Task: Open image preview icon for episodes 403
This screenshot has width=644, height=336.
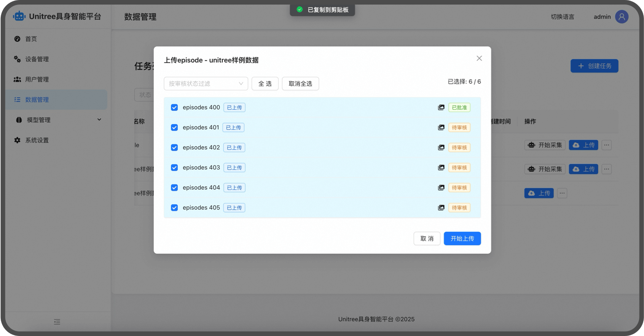Action: (x=441, y=168)
